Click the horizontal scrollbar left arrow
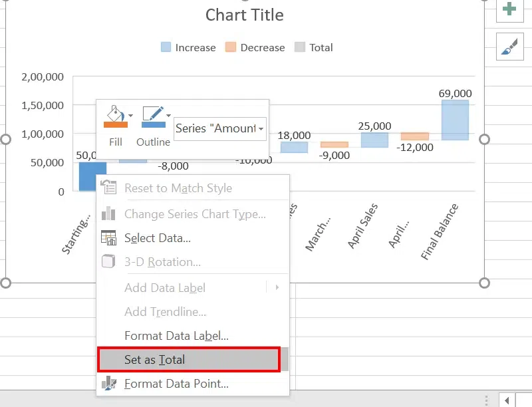This screenshot has width=532, height=407. point(507,400)
